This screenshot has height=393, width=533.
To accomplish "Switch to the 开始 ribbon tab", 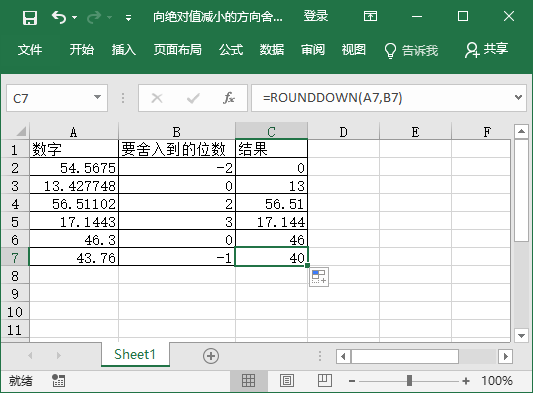I will click(82, 50).
